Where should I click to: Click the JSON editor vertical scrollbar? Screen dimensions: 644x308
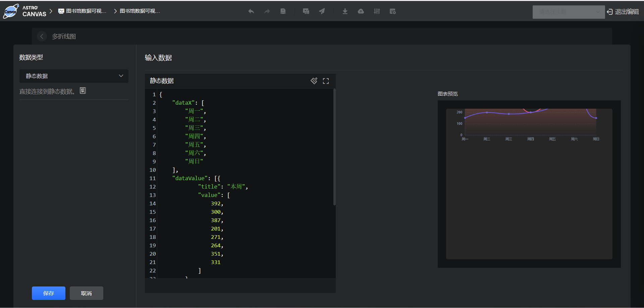[334, 147]
